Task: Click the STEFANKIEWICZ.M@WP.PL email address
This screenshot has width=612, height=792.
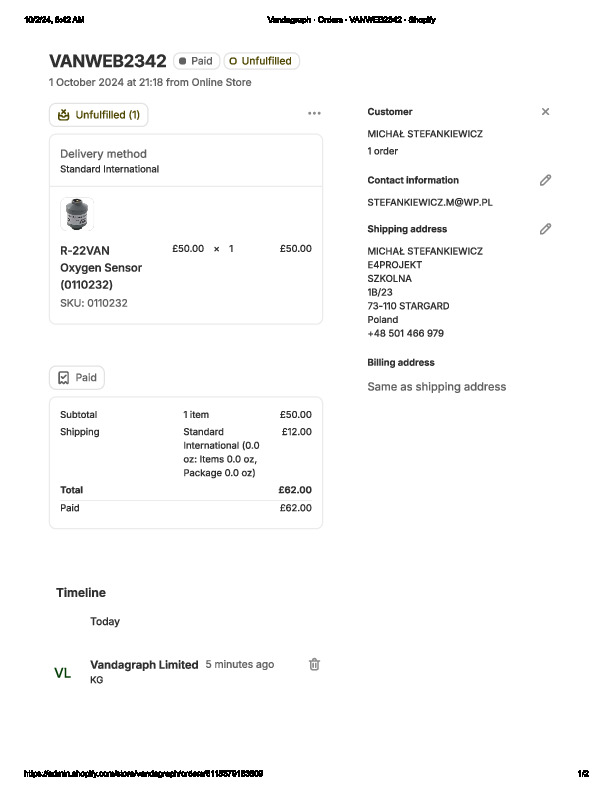Action: (429, 202)
